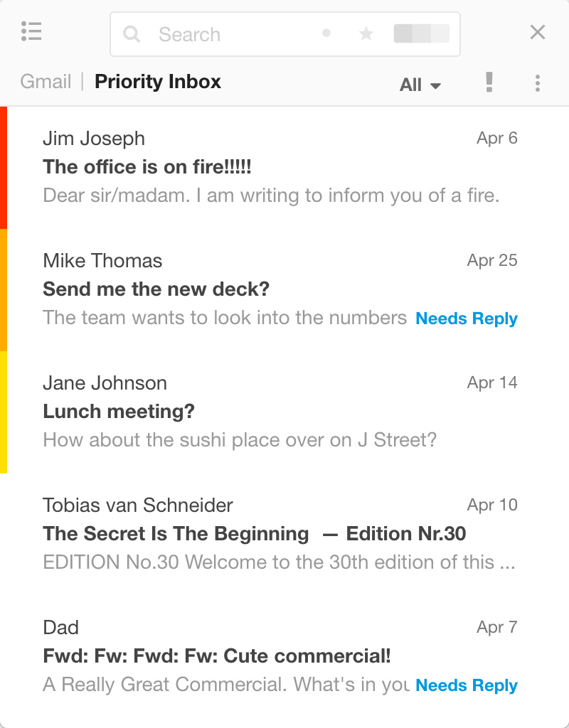
Task: Click the search magnifier icon
Action: coord(132,34)
